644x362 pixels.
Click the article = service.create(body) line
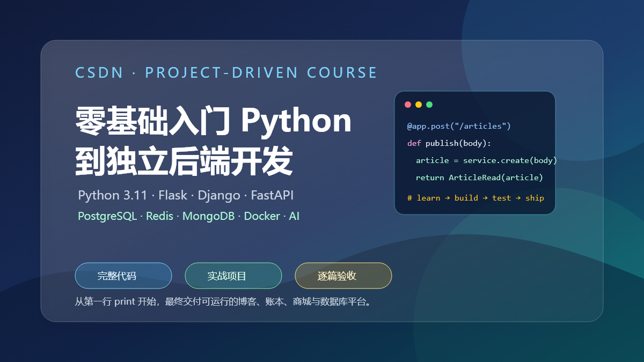click(x=486, y=160)
